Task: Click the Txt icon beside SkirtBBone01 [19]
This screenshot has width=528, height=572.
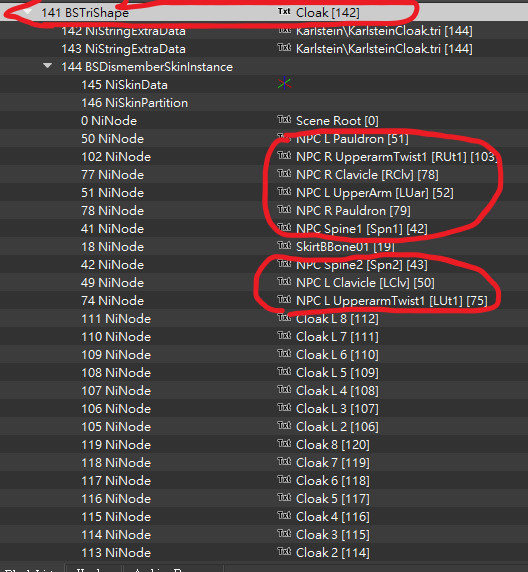Action: pos(284,245)
